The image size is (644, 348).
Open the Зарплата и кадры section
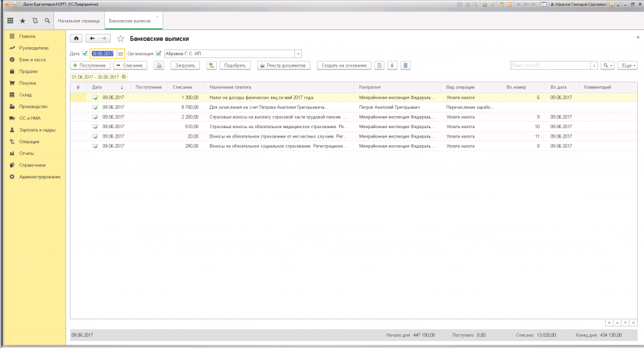(37, 129)
